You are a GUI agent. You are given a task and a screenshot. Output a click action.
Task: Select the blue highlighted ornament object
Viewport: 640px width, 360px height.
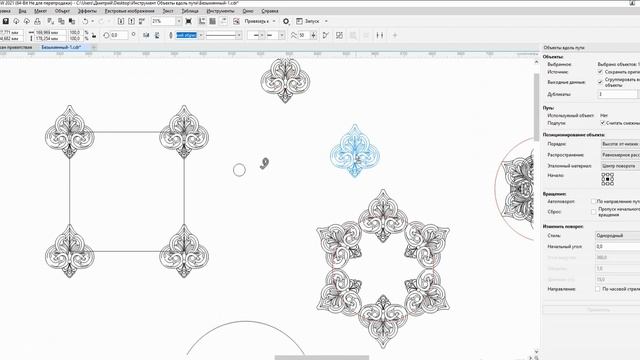click(x=355, y=151)
